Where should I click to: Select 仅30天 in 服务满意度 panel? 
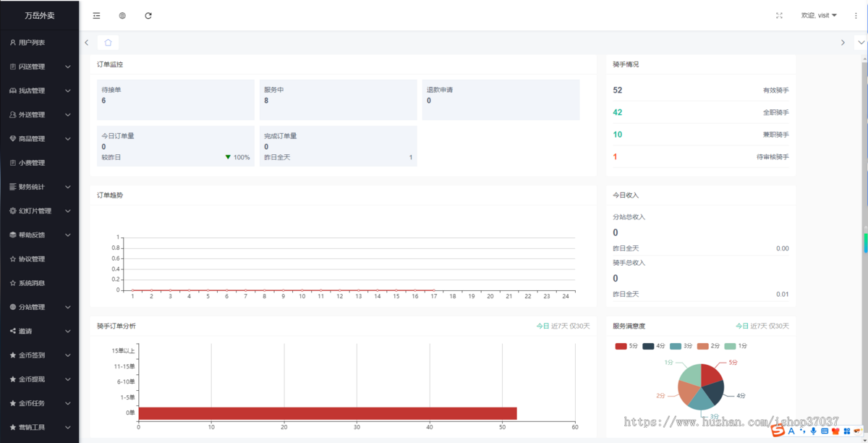(780, 326)
